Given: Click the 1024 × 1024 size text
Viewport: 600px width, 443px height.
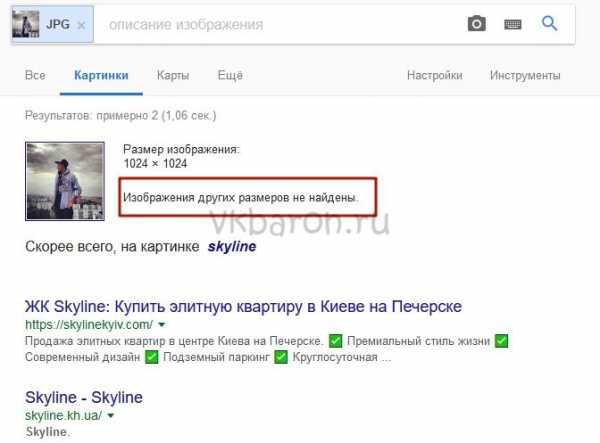Looking at the screenshot, I should tap(155, 164).
